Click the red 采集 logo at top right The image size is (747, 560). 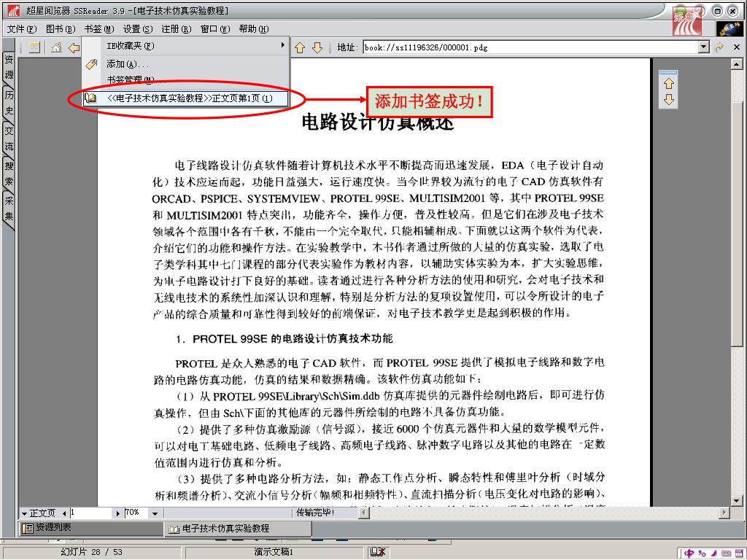coord(686,21)
